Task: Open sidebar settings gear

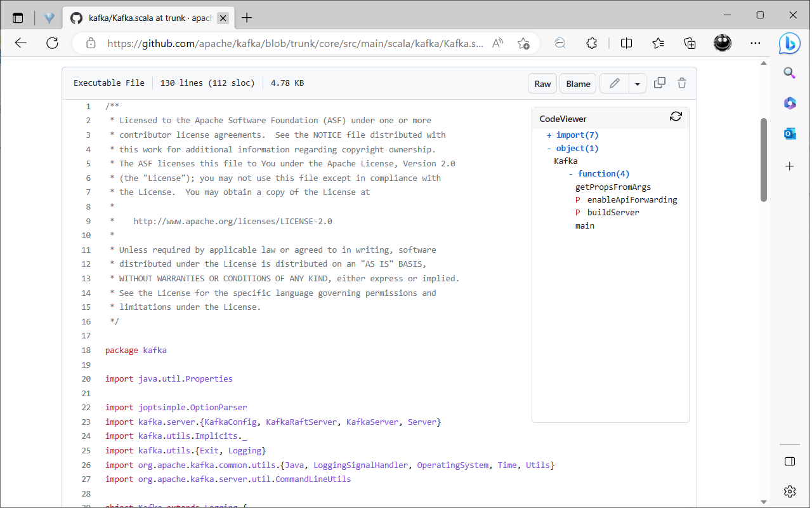Action: (790, 491)
